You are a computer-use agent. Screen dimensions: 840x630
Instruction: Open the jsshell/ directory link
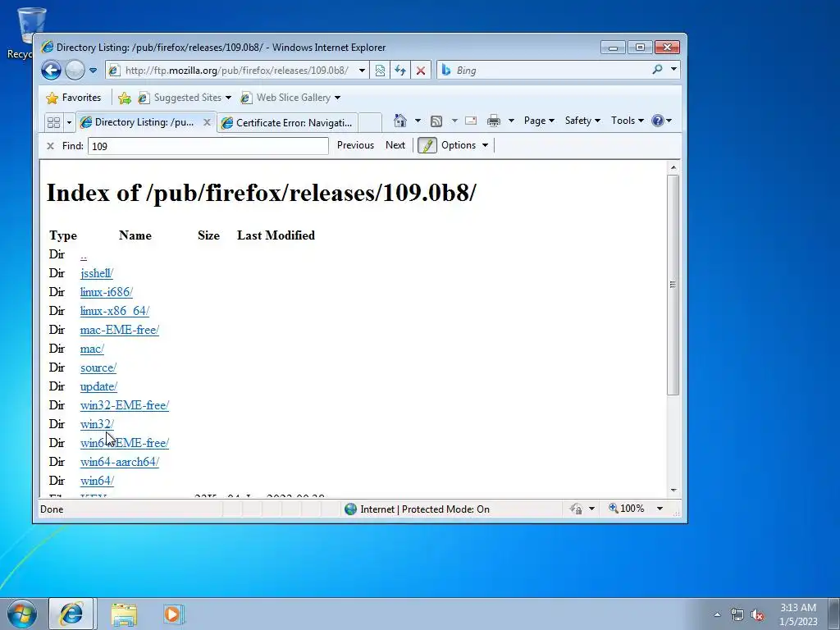97,273
